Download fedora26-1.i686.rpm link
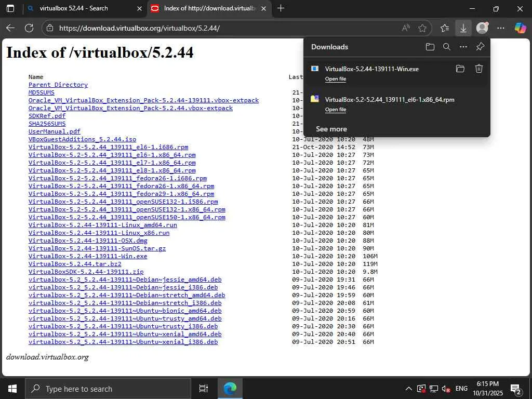This screenshot has width=532, height=399. pos(118,179)
